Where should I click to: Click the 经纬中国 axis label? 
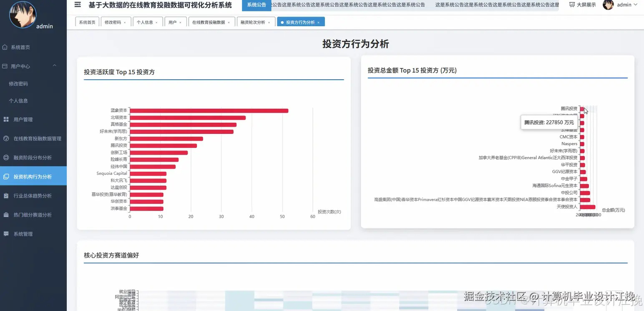click(119, 166)
